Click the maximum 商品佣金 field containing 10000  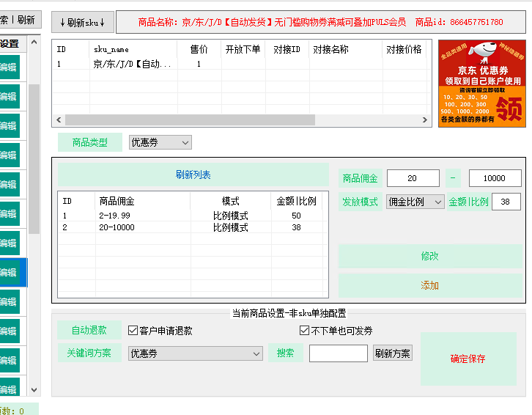coord(495,178)
